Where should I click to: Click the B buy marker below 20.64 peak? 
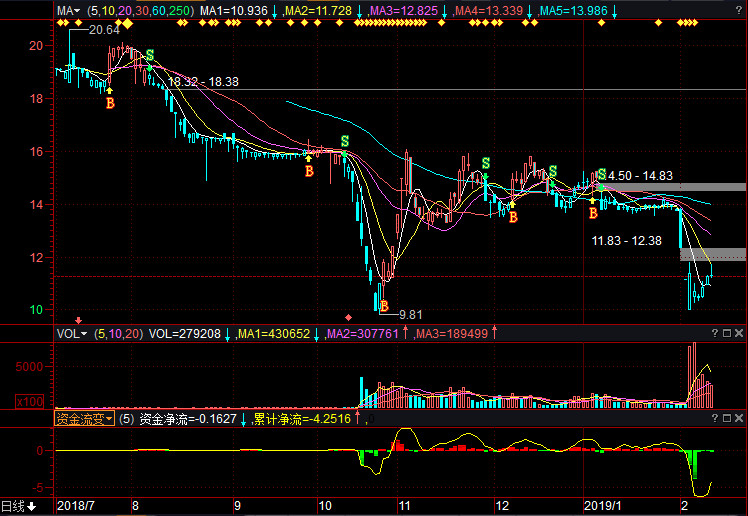click(x=110, y=102)
